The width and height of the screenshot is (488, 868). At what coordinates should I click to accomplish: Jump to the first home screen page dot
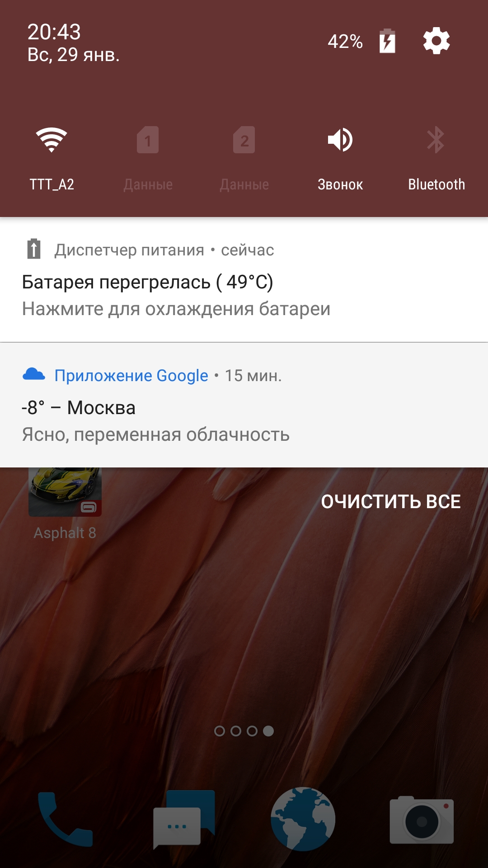[220, 731]
